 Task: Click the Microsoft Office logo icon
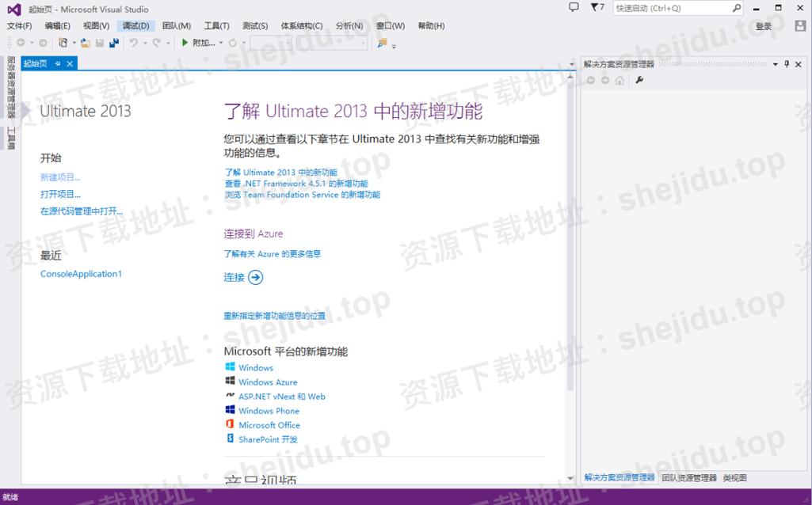click(230, 424)
